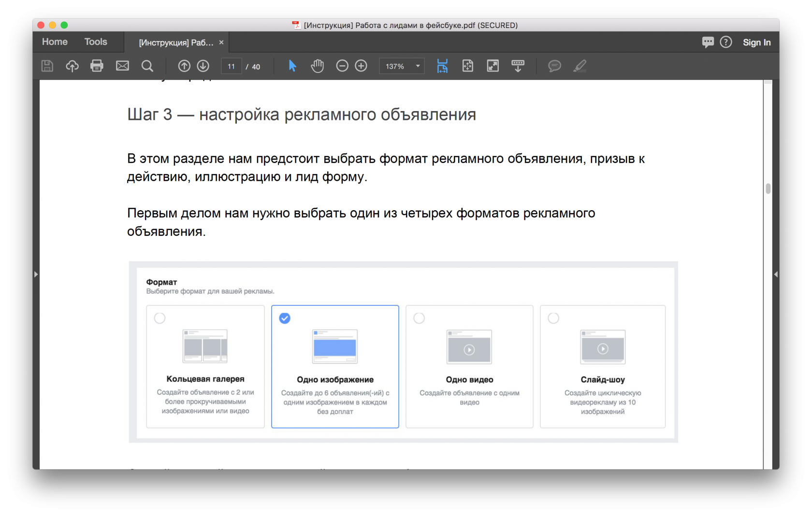Click the window title PDF filename
The width and height of the screenshot is (812, 516).
coord(410,25)
